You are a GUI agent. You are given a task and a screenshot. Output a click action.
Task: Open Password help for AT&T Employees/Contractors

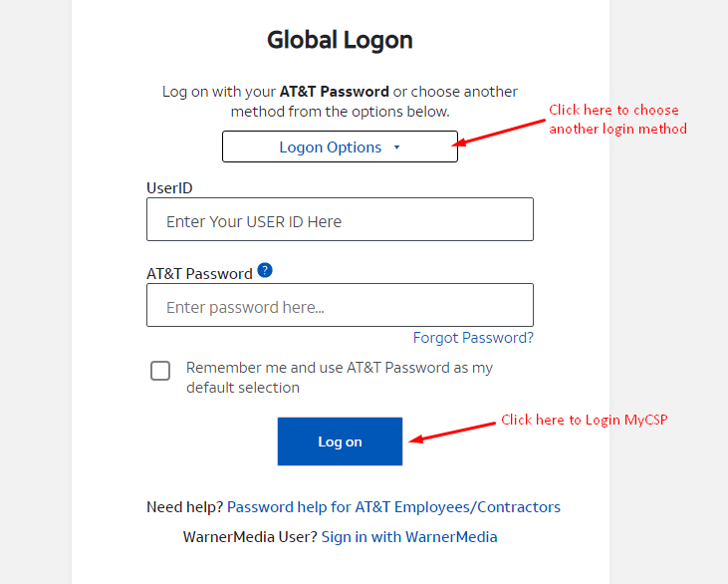(393, 507)
